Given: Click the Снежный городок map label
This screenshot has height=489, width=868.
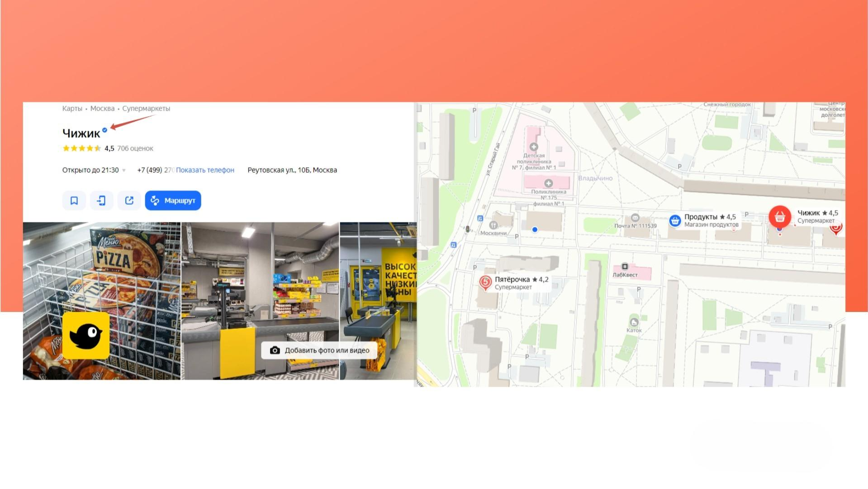Looking at the screenshot, I should [727, 105].
